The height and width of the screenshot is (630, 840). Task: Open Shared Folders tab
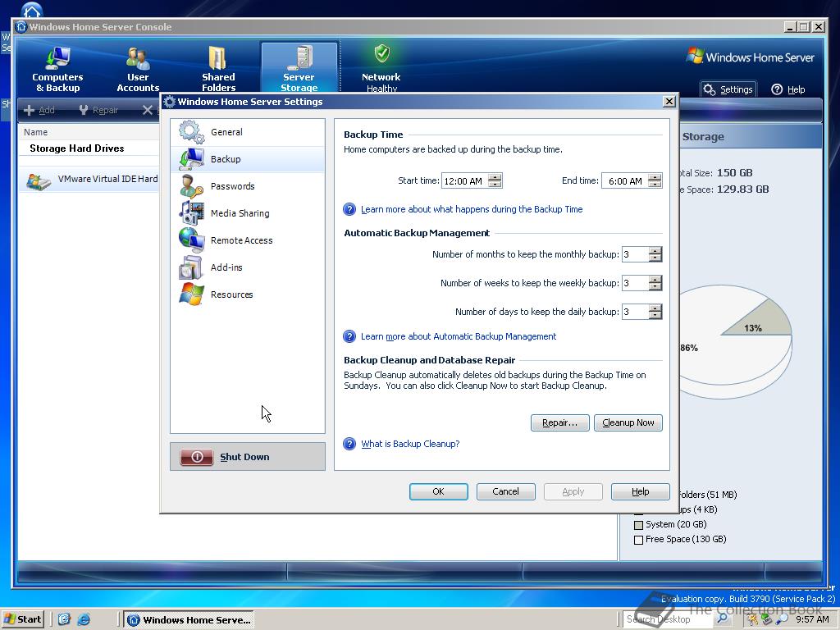[218, 69]
